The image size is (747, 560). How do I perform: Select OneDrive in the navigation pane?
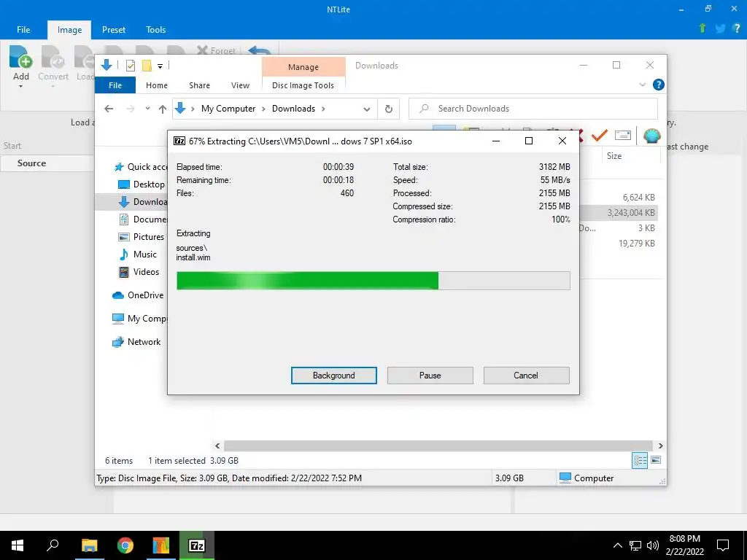point(138,295)
